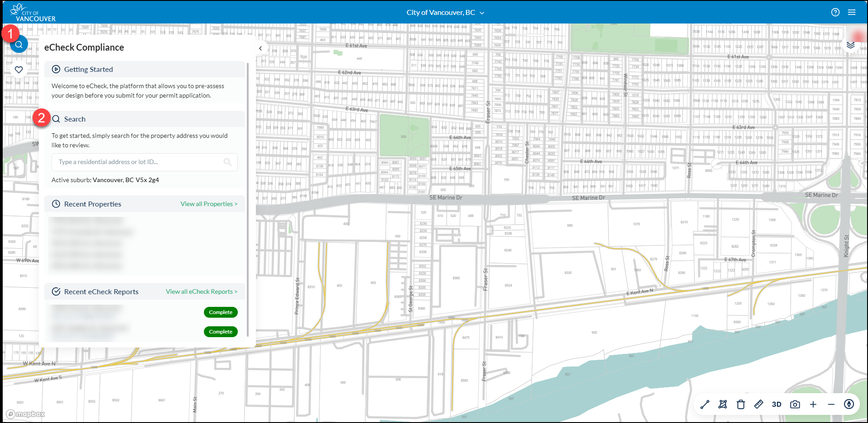
Task: Open the favorites heart icon
Action: [x=19, y=70]
